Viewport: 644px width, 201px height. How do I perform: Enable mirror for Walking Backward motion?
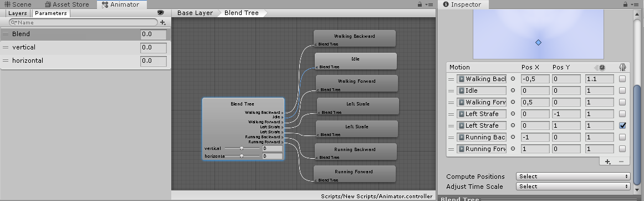(x=622, y=79)
